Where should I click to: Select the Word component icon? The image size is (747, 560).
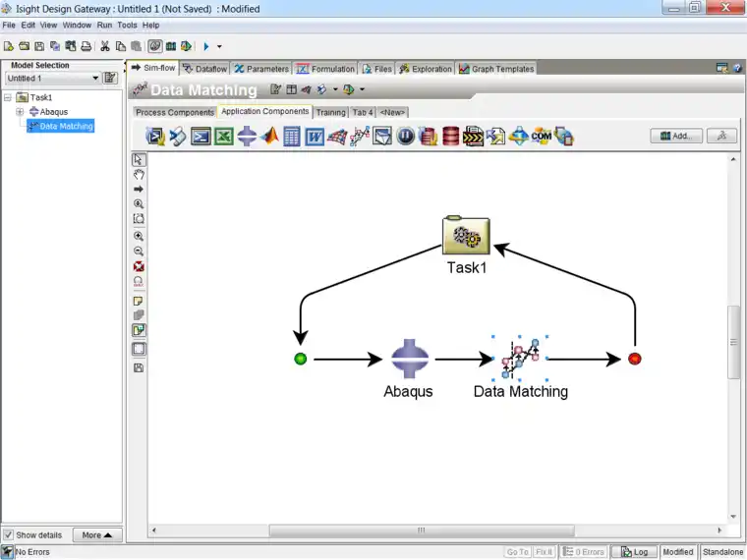(x=315, y=137)
